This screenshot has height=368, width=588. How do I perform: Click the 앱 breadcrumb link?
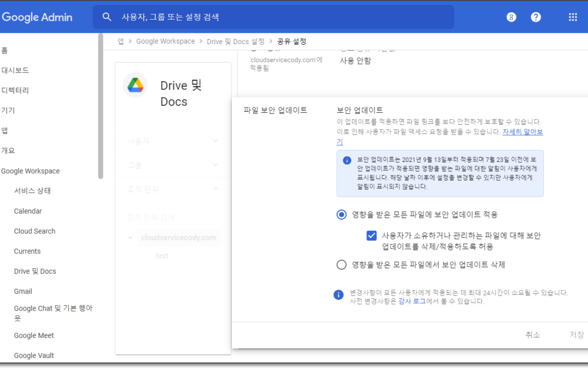click(120, 41)
